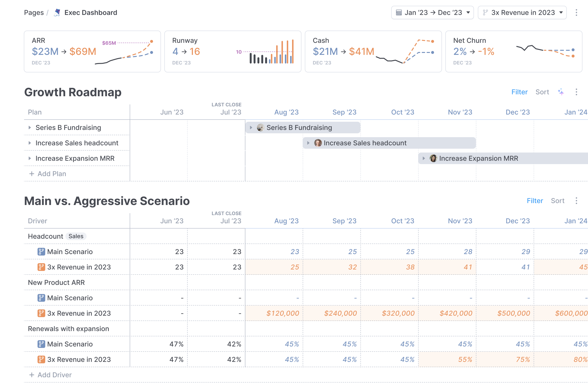Click avatar on Increase Sales headcount bar
Viewport: 588px width, 384px height.
[x=318, y=143]
